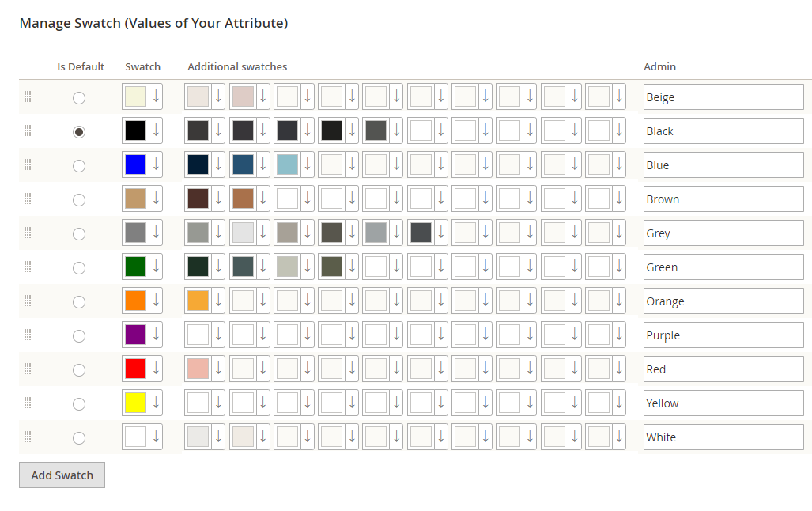Click the Red row drag handle icon
This screenshot has height=511, width=812.
(28, 369)
